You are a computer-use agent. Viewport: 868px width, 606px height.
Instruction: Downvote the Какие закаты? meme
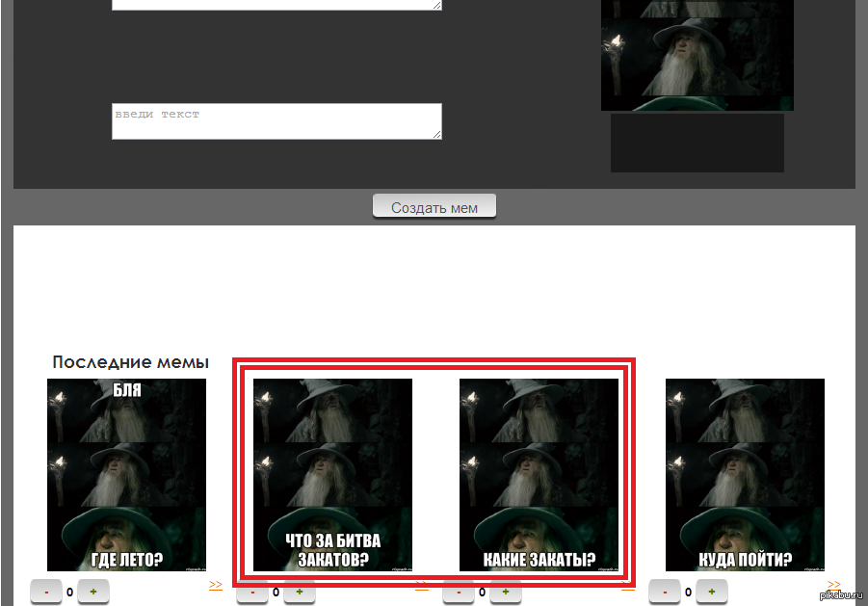459,592
